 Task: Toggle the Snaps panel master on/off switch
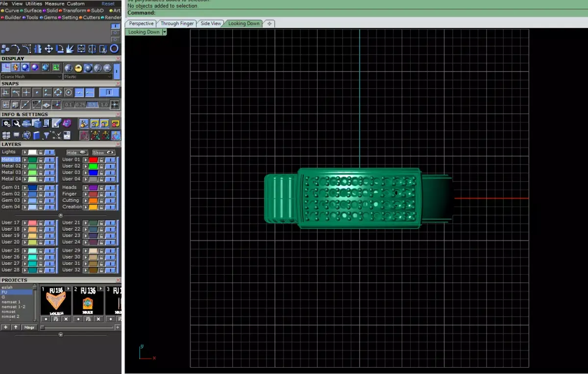(x=109, y=92)
